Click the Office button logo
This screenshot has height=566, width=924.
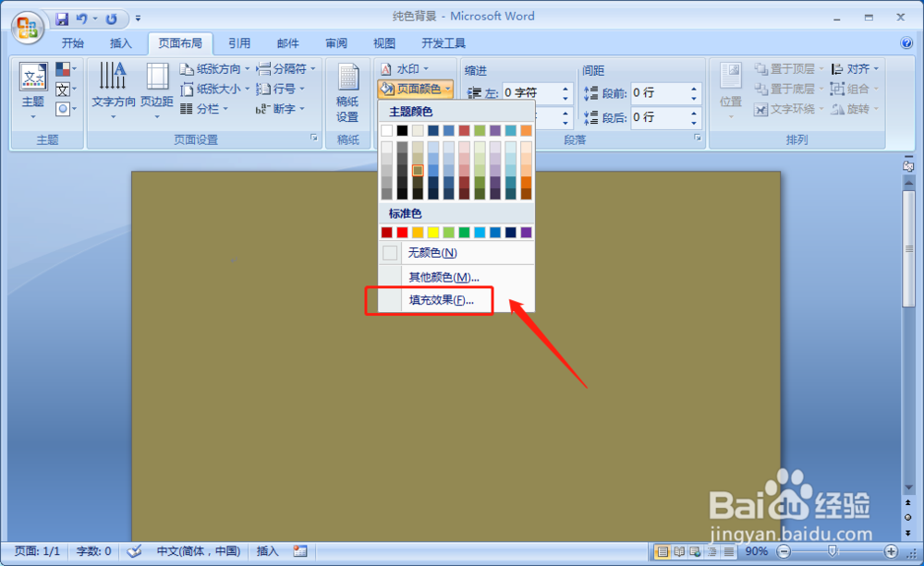pyautogui.click(x=28, y=27)
